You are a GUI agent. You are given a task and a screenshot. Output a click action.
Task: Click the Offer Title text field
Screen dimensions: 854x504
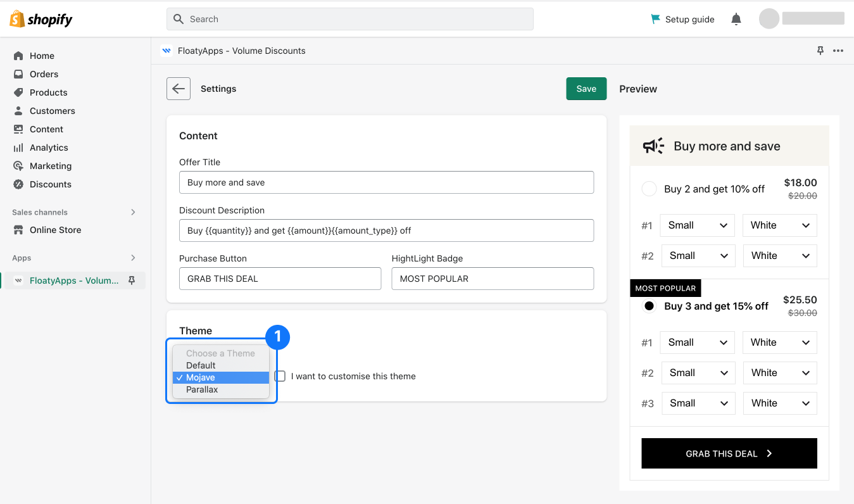(x=386, y=182)
